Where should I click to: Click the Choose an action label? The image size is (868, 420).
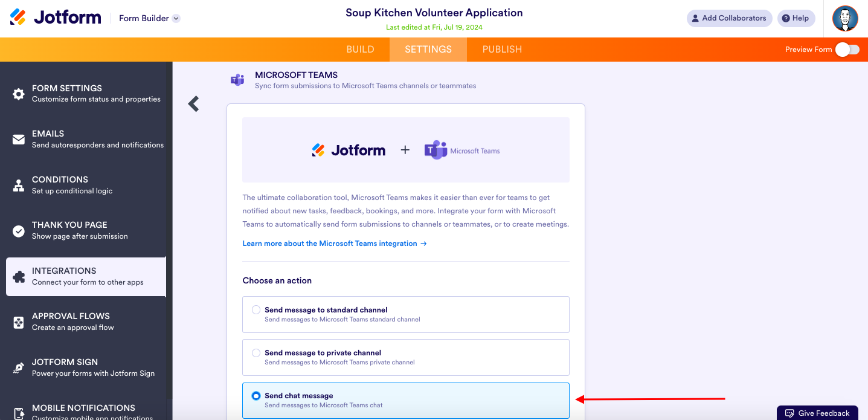pyautogui.click(x=277, y=280)
